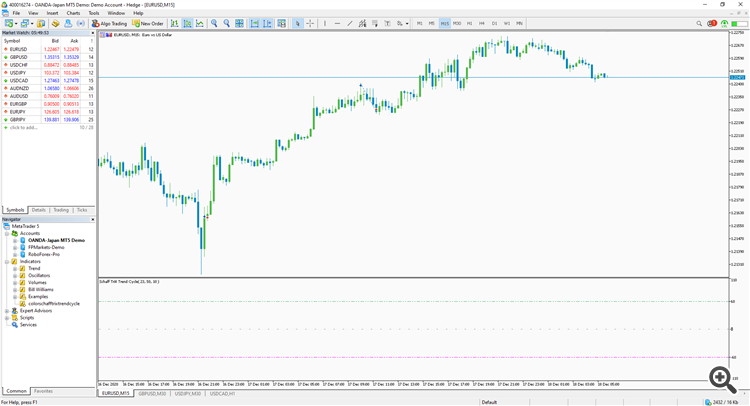This screenshot has width=750, height=406.
Task: Click the Algo Trading button
Action: pyautogui.click(x=110, y=23)
